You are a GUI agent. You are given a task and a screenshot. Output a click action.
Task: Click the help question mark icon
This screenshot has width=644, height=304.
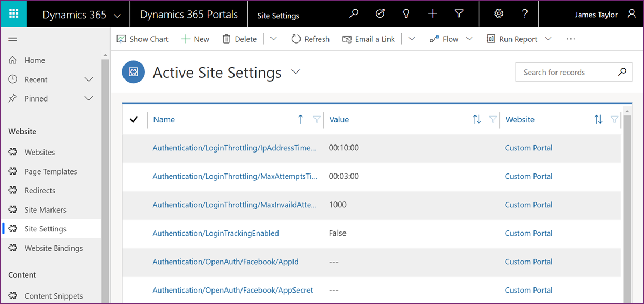525,14
